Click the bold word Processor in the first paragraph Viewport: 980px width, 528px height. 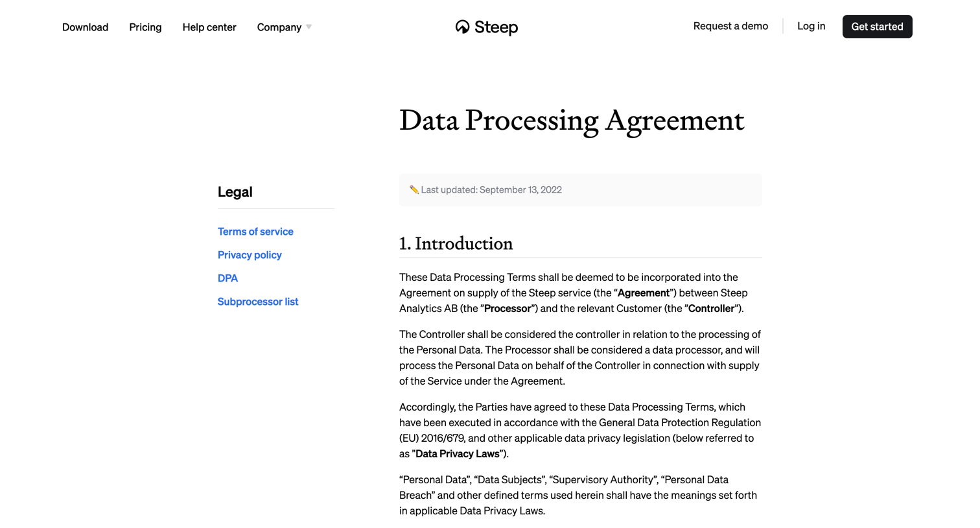507,309
